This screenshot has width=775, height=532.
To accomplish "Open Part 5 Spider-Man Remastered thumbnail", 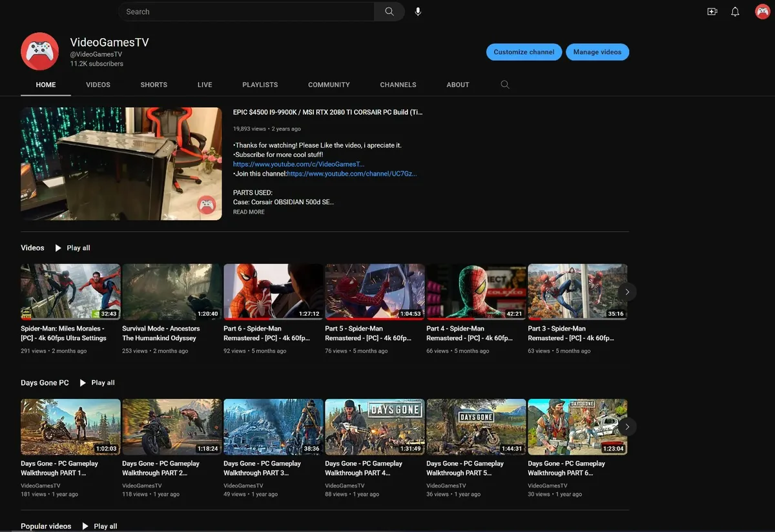I will [x=375, y=292].
